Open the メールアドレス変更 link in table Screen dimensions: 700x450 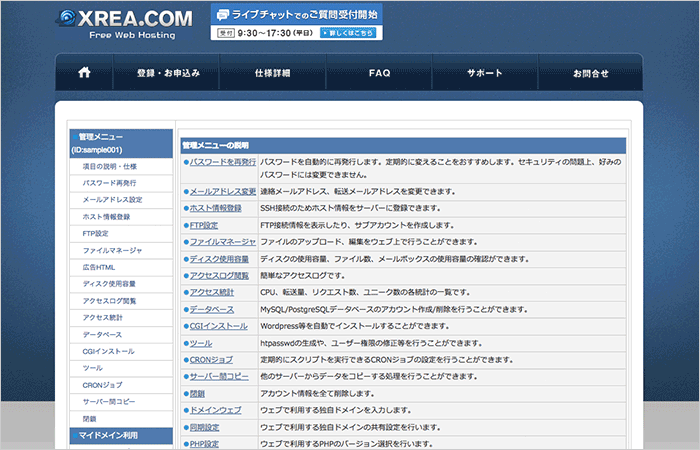click(222, 190)
